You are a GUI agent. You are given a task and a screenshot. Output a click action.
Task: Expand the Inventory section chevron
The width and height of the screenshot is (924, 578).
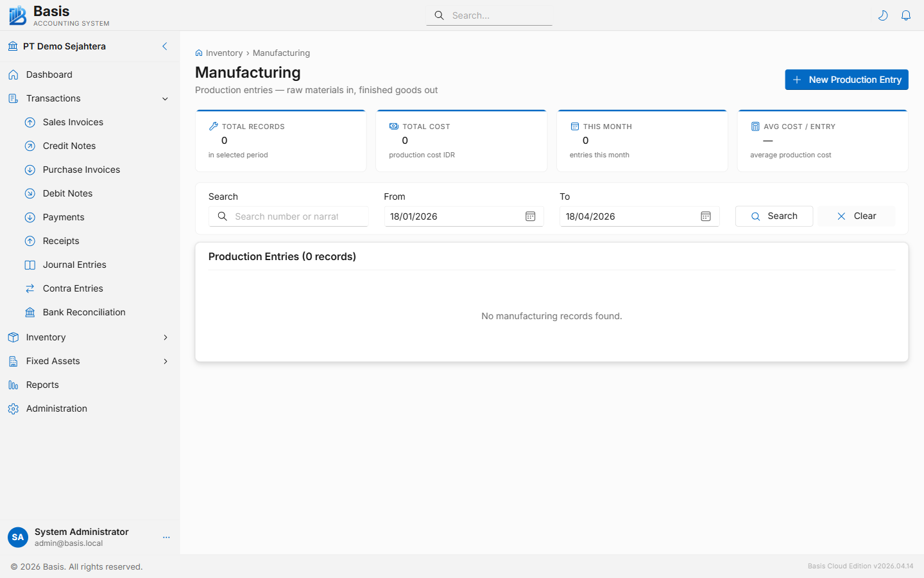(x=165, y=337)
